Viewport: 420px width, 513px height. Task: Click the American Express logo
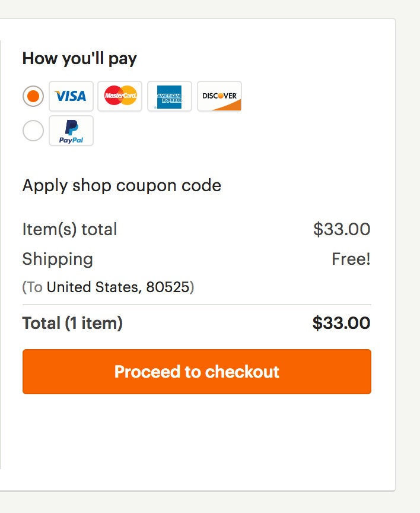(169, 96)
